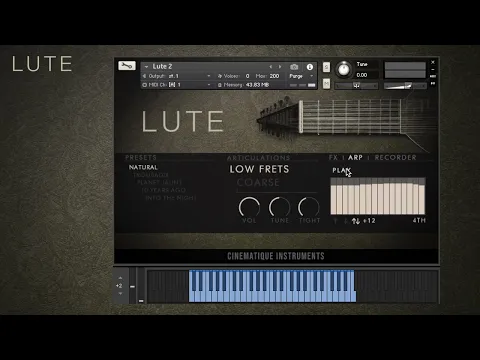Raise keyboard octave with up arrow
Viewport: 480px width, 360px height.
(x=120, y=278)
